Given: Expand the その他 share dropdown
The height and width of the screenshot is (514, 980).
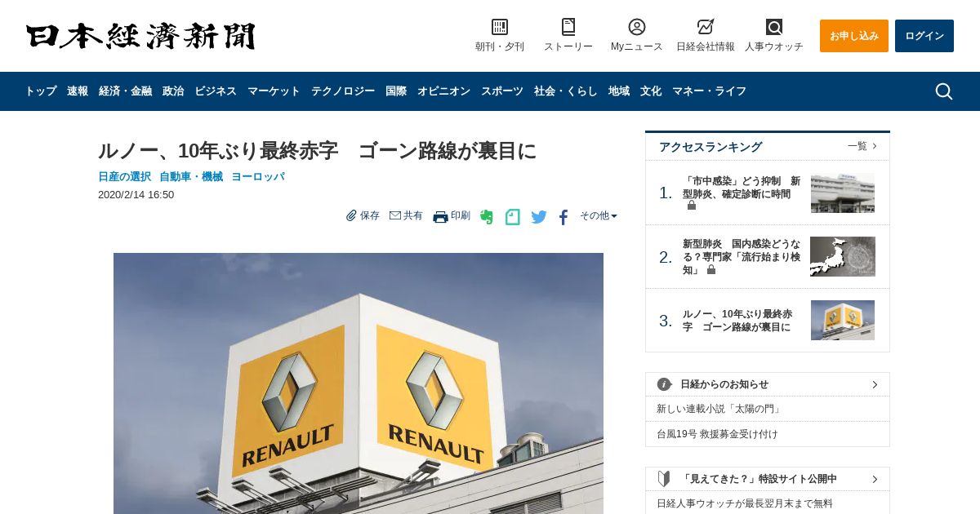Looking at the screenshot, I should 599,215.
